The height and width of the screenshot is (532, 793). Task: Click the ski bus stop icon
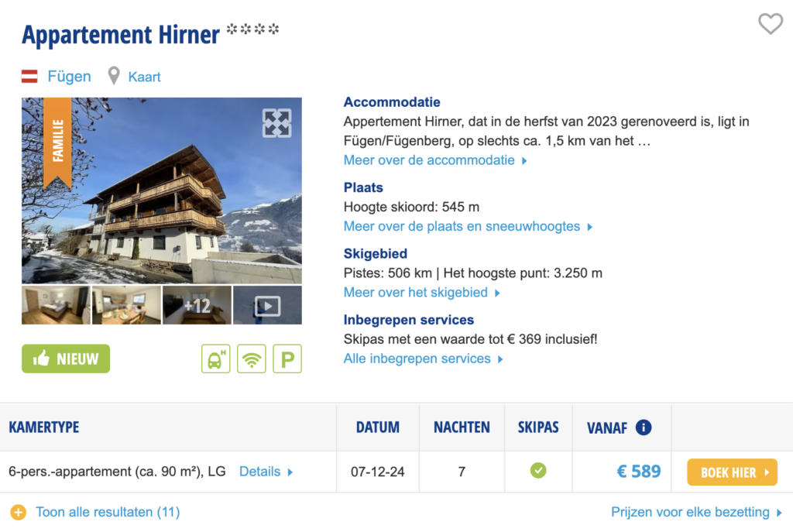216,359
